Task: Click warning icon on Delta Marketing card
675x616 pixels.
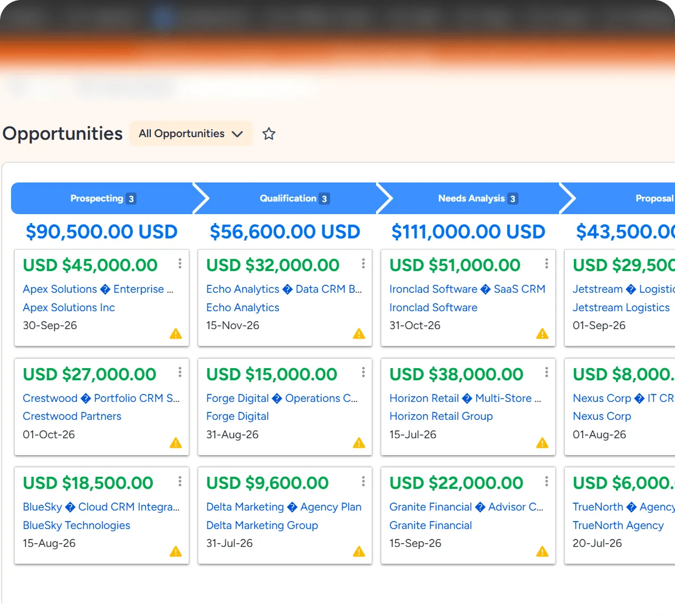Action: (359, 552)
